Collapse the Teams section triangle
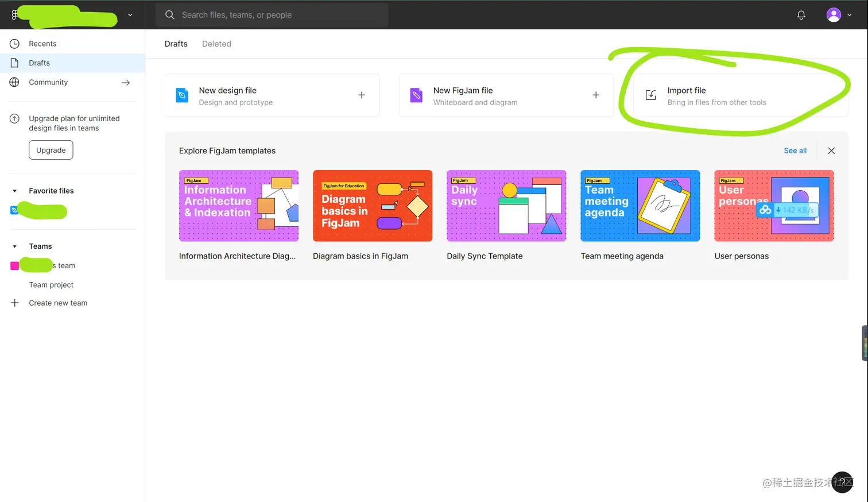The height and width of the screenshot is (502, 868). [x=14, y=246]
